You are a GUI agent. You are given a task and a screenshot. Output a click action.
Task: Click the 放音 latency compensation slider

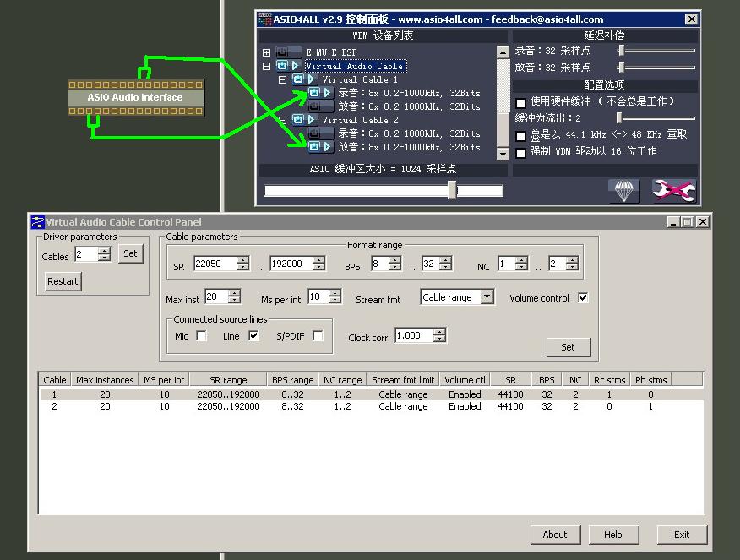pyautogui.click(x=657, y=67)
